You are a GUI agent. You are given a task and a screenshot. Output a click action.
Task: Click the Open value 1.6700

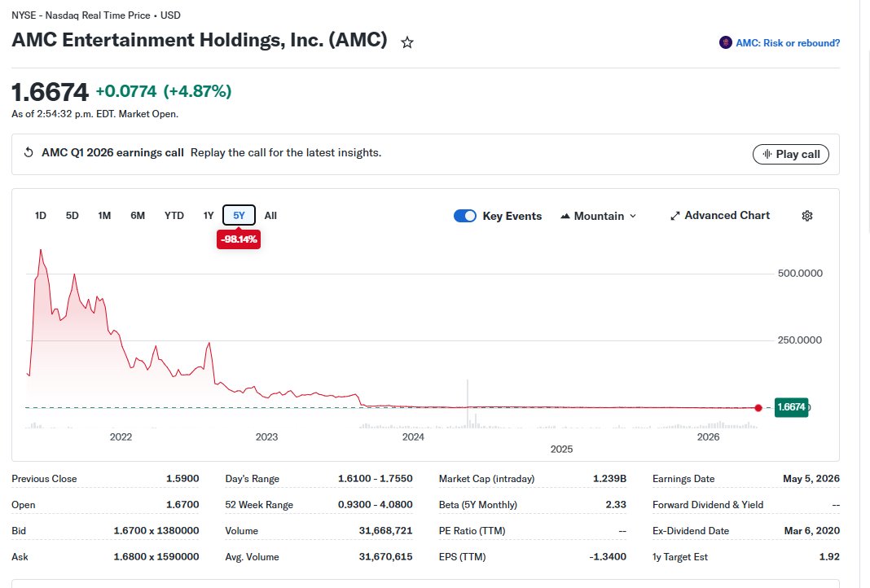(182, 505)
